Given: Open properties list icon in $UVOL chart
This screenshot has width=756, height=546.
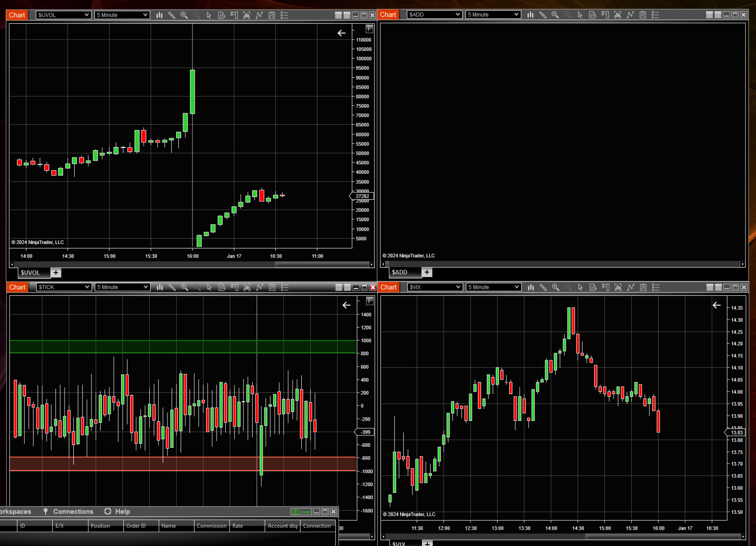Looking at the screenshot, I should [284, 15].
